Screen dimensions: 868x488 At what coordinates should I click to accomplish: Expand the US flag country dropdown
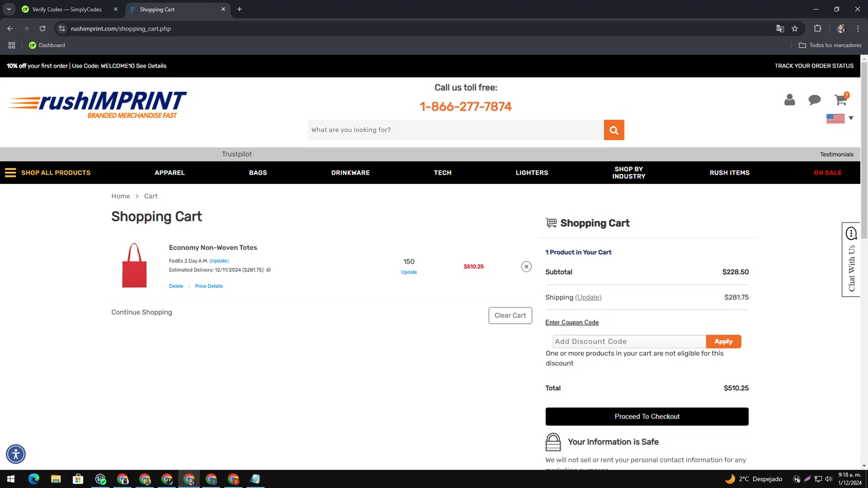[840, 118]
